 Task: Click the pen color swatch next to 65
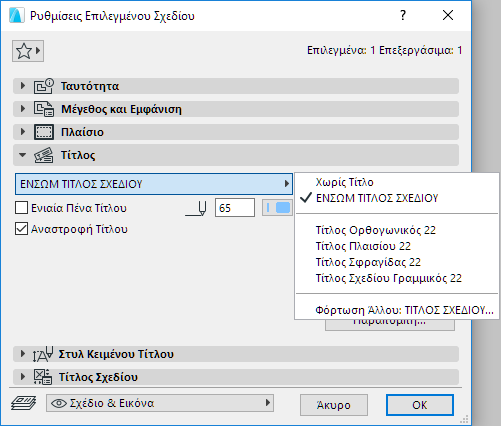coord(277,208)
